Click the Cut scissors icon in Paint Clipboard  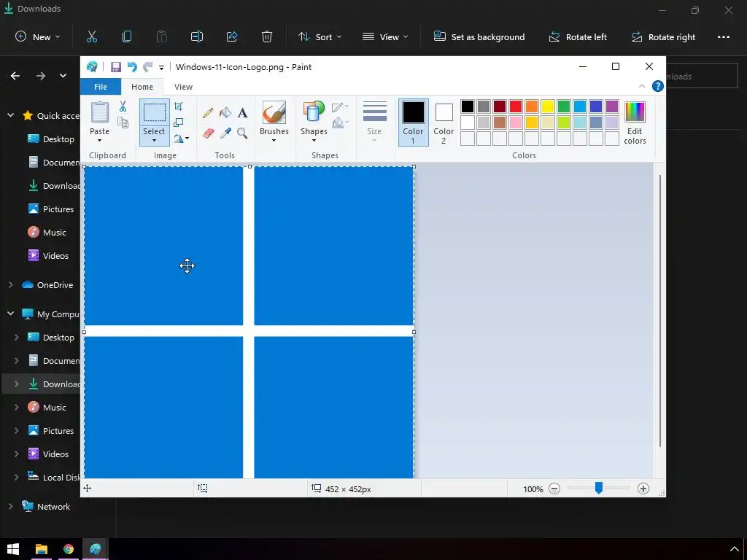(x=123, y=106)
